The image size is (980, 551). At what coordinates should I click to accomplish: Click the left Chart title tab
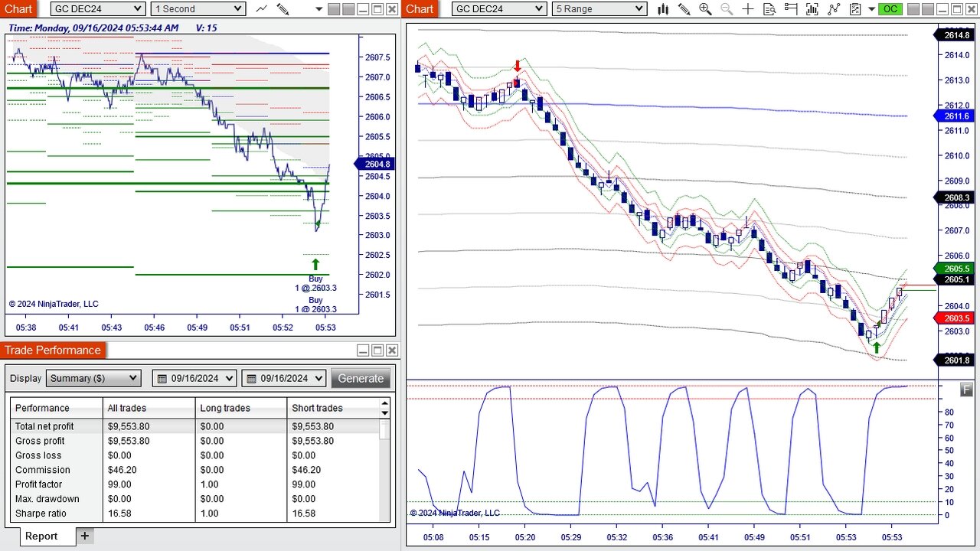tap(18, 9)
